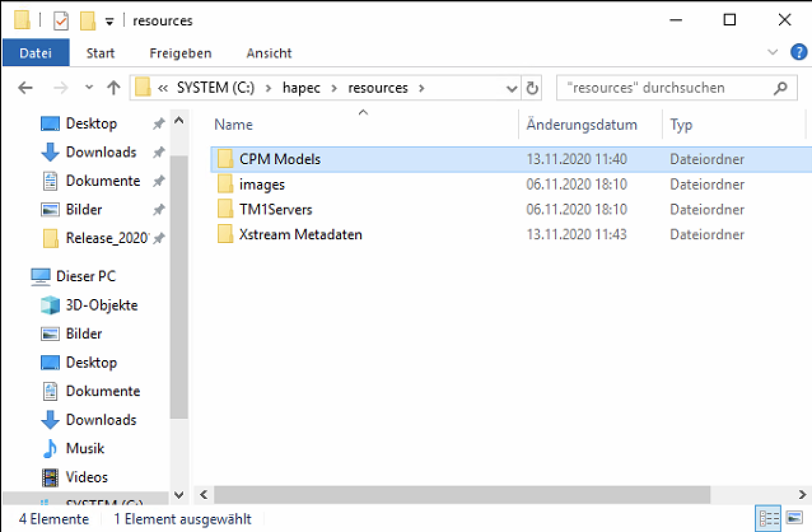Open the Ansicht ribbon tab
The image size is (812, 532).
[x=269, y=53]
